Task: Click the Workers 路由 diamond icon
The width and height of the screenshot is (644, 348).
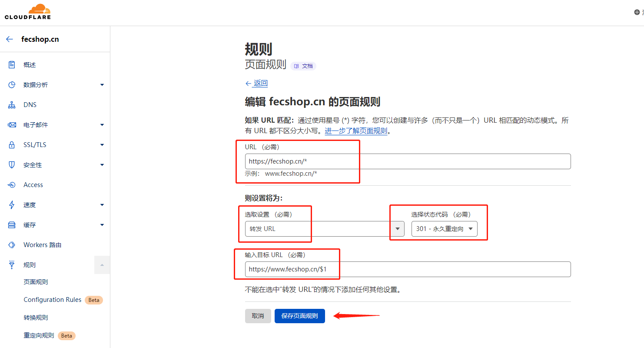Action: [12, 245]
